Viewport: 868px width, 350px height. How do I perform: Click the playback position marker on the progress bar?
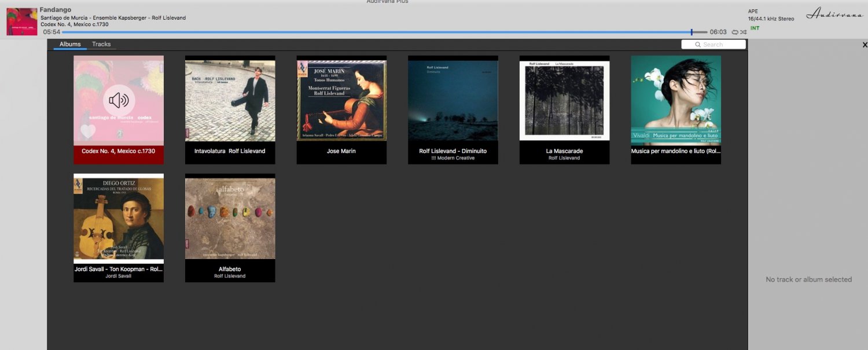pos(692,32)
